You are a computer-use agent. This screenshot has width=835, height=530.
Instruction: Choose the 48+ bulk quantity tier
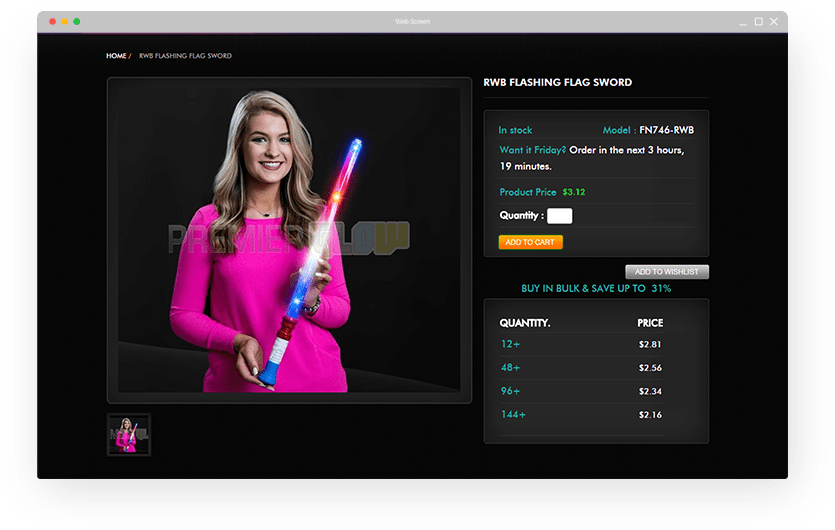(510, 368)
